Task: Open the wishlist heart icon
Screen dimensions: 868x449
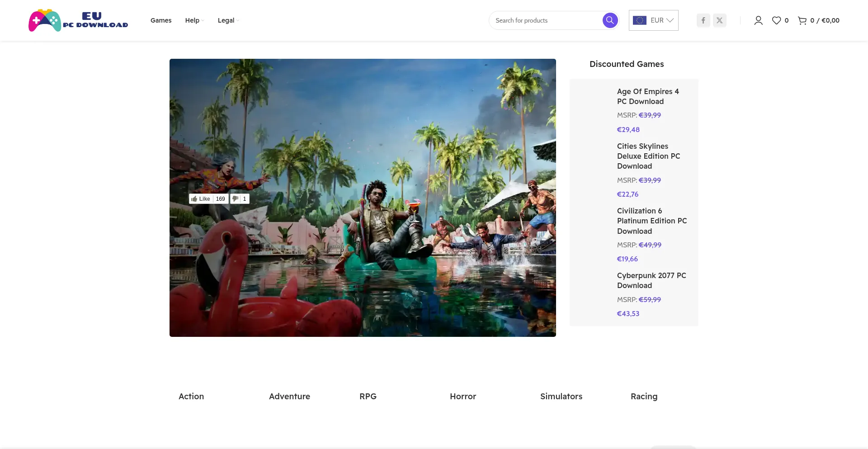Action: (x=776, y=20)
